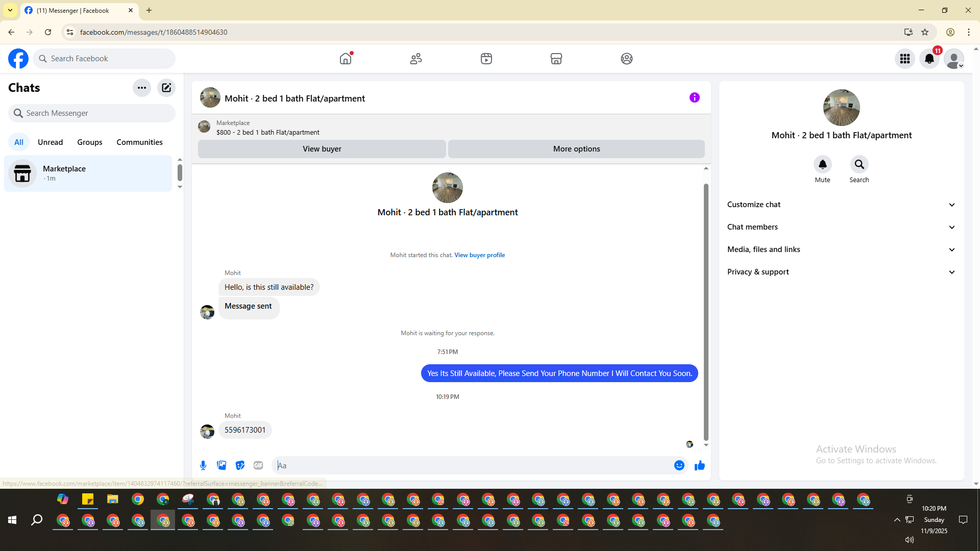Click the phone number message 5596173001
This screenshot has width=980, height=551.
[x=245, y=430]
